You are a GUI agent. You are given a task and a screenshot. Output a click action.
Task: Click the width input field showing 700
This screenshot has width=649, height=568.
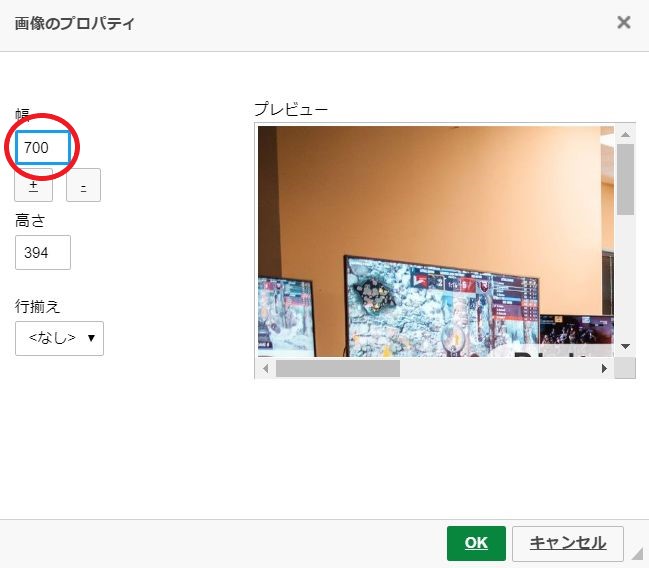point(43,147)
